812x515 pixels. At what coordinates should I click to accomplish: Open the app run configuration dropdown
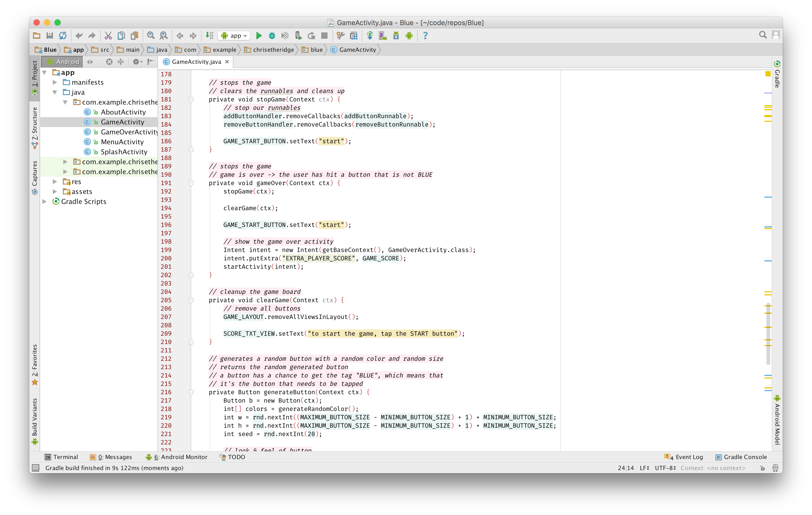235,36
